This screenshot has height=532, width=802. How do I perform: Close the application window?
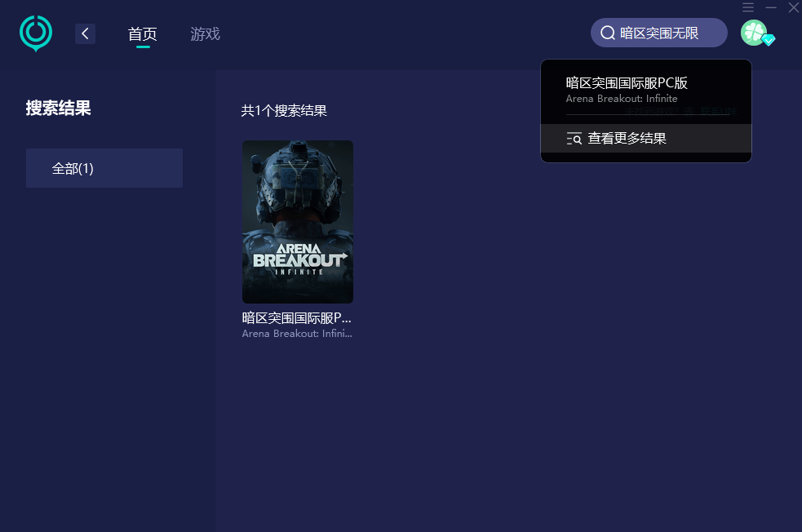point(793,7)
